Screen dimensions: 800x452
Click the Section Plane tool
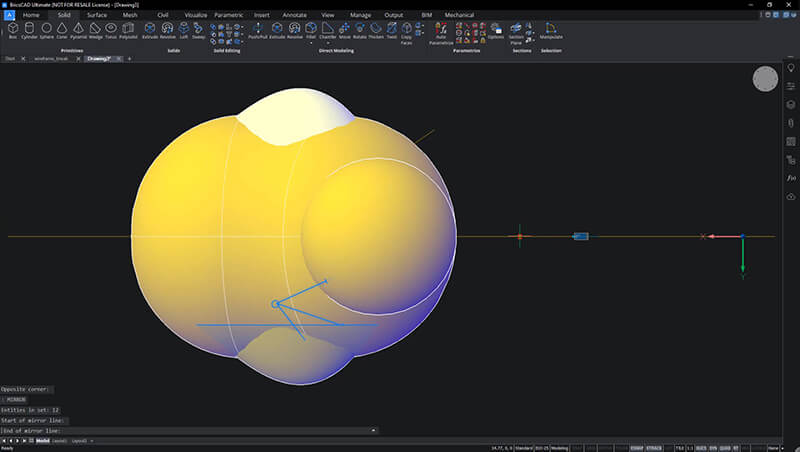516,33
